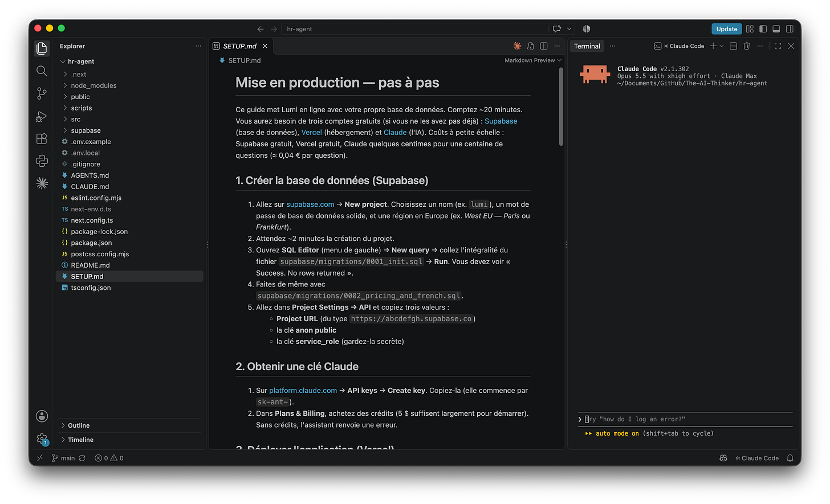Open the Extensions view

coord(42,138)
